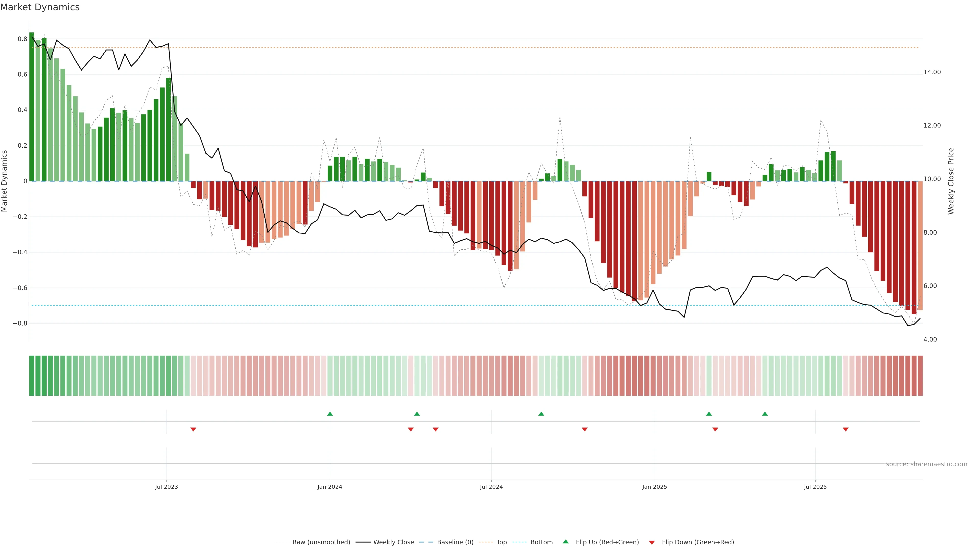Screen dimensions: 980x551
Task: Click the last red flip-down marker after Jul 2025
Action: (846, 429)
